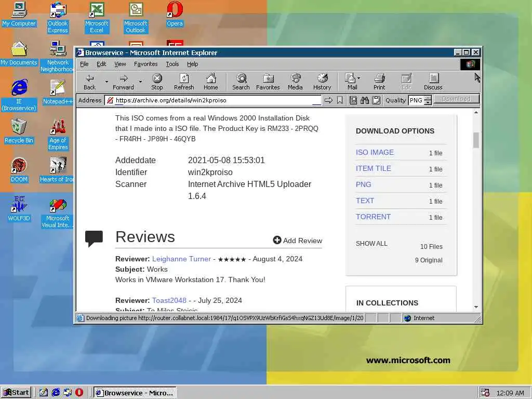Select the Age of Empires desktop icon
The height and width of the screenshot is (399, 532).
point(58,135)
